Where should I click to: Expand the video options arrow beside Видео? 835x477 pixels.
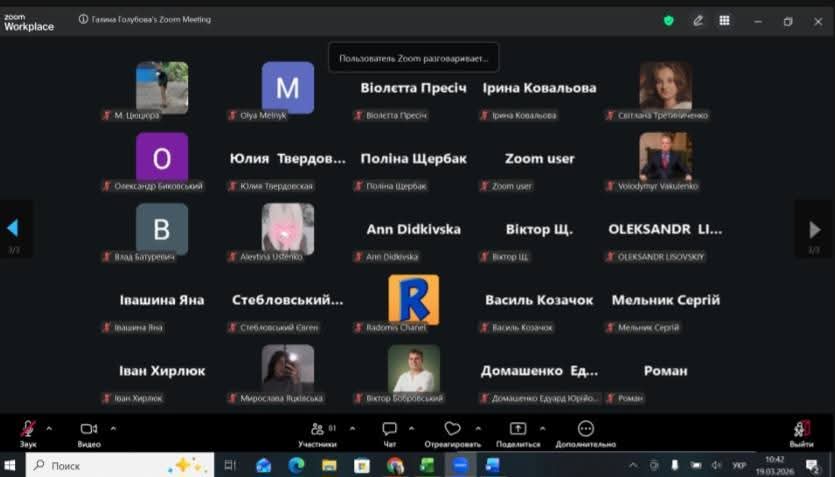pos(113,428)
